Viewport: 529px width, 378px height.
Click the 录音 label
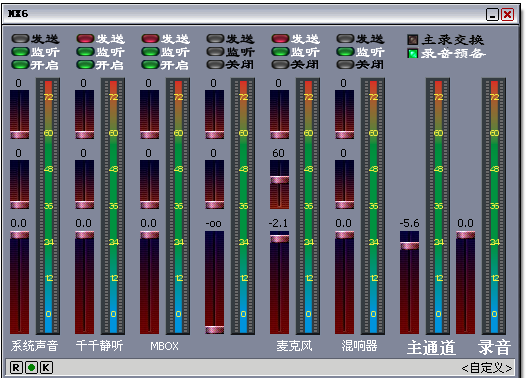tap(494, 348)
